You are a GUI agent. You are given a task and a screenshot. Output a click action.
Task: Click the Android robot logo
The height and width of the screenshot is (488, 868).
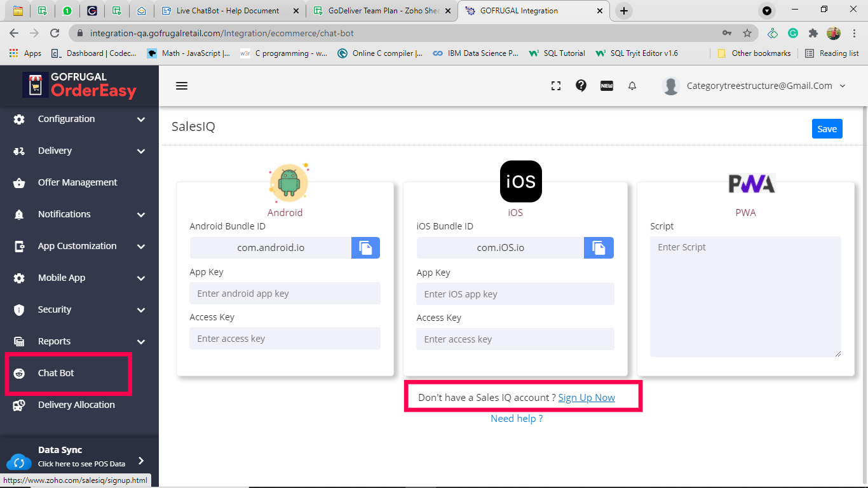point(288,182)
